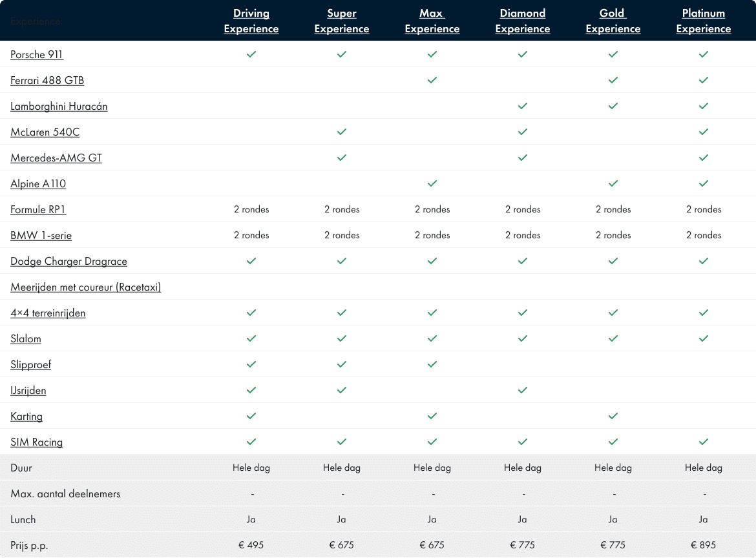Screen dimensions: 756x558
Task: Click the Ferrari 488 GTB checkmark under Max Experience
Action: (432, 80)
